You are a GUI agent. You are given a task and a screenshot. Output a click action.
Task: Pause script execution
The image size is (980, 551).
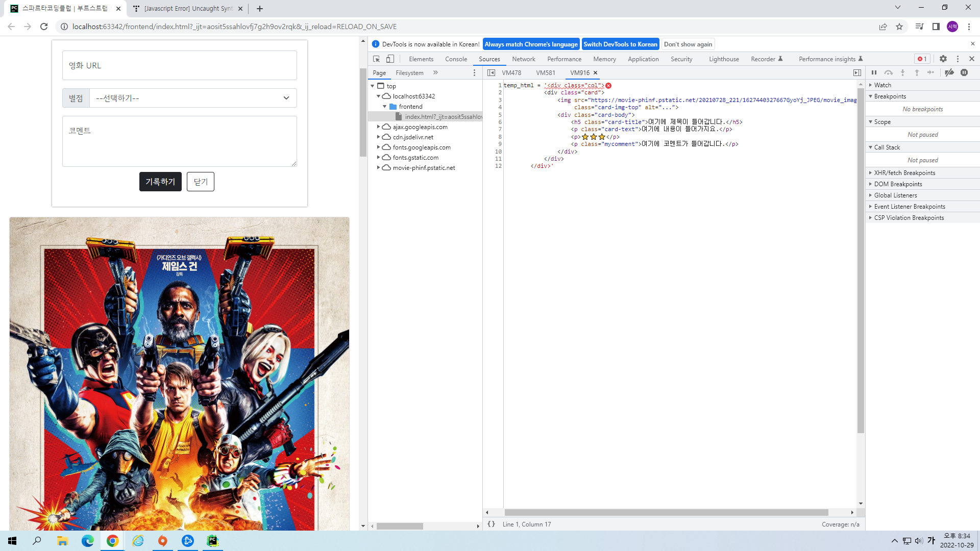coord(874,73)
